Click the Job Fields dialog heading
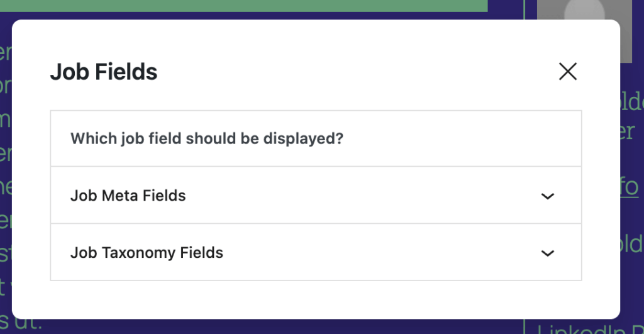Image resolution: width=644 pixels, height=334 pixels. point(104,72)
